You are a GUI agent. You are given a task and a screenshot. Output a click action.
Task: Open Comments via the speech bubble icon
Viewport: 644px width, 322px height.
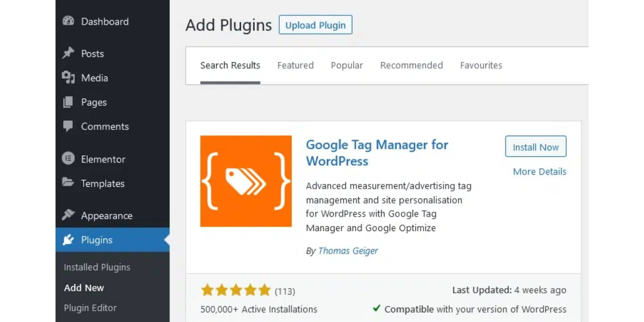click(x=68, y=126)
